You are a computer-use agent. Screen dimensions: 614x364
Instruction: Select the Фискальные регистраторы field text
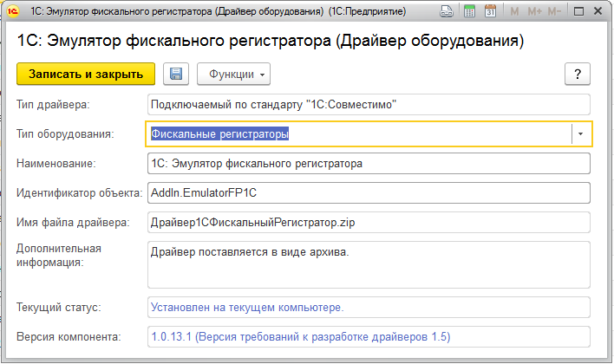[219, 133]
